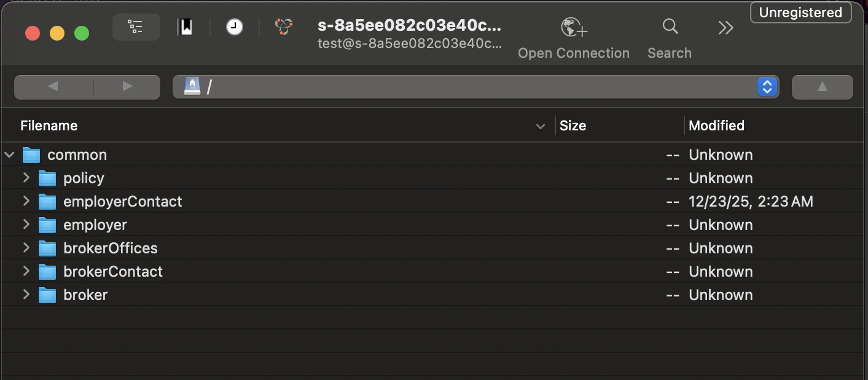Viewport: 868px width, 380px height.
Task: Click the Unregistered license button
Action: pos(800,12)
